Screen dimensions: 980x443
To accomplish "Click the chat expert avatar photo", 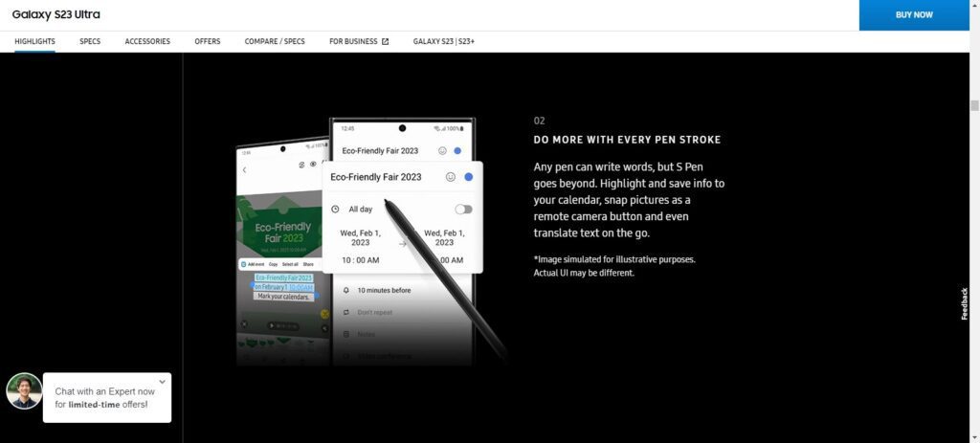I will pyautogui.click(x=24, y=391).
